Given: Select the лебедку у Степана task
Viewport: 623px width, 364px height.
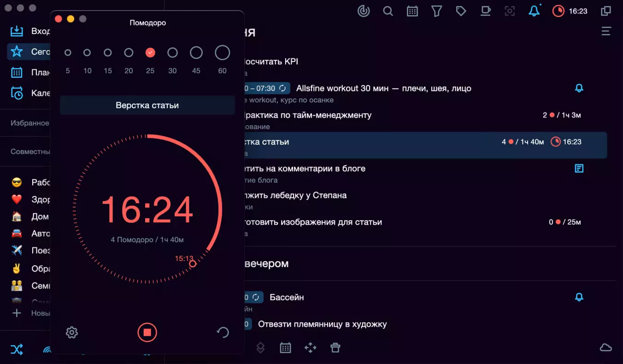Looking at the screenshot, I should (x=295, y=195).
